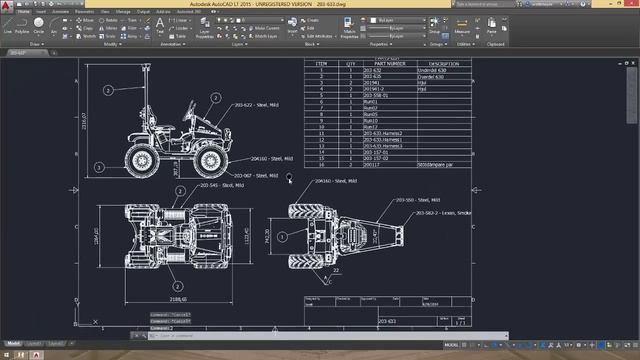Screen dimensions: 640x360
Task: Select the Circle tool
Action: point(38,25)
